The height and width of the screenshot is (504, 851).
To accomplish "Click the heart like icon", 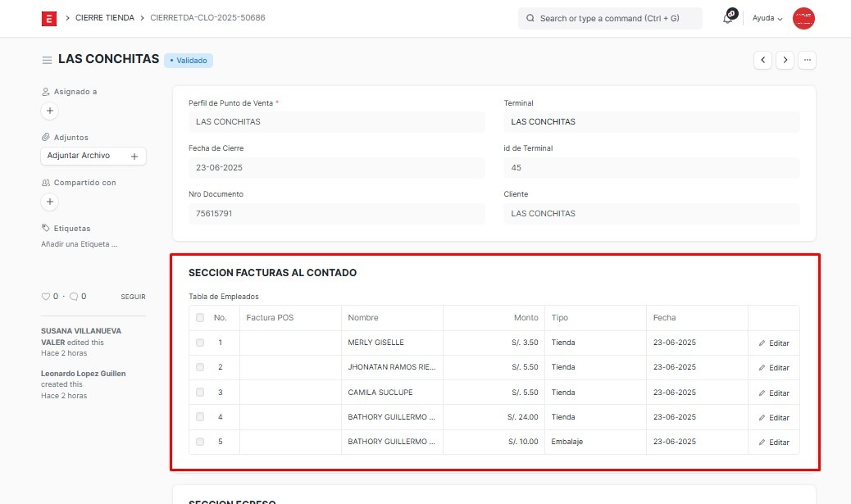I will [x=46, y=297].
